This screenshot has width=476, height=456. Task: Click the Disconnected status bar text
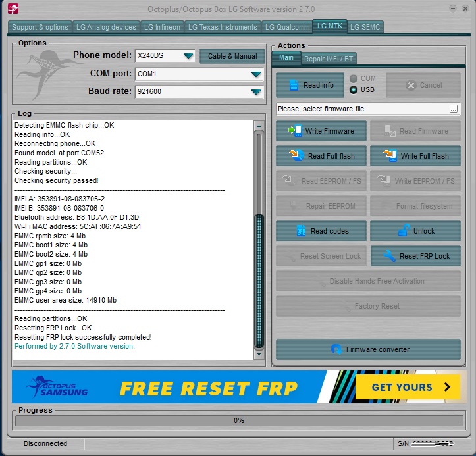coord(45,443)
